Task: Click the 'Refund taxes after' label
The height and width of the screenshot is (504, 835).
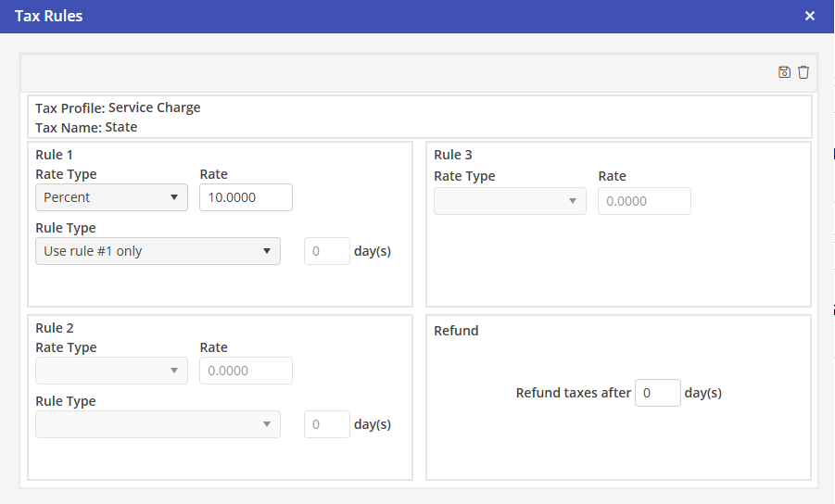Action: pos(573,393)
